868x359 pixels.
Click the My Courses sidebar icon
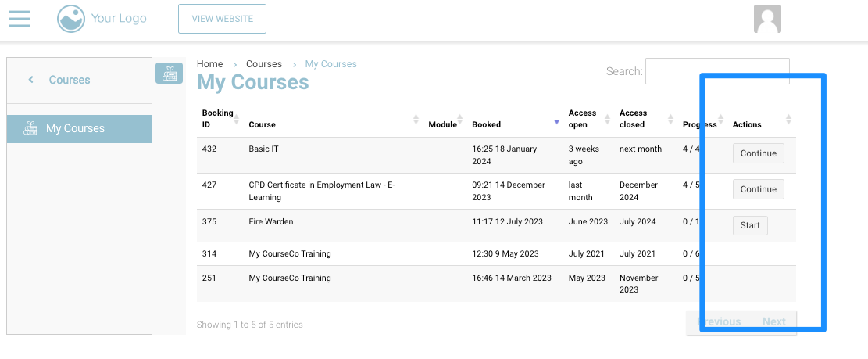click(30, 129)
